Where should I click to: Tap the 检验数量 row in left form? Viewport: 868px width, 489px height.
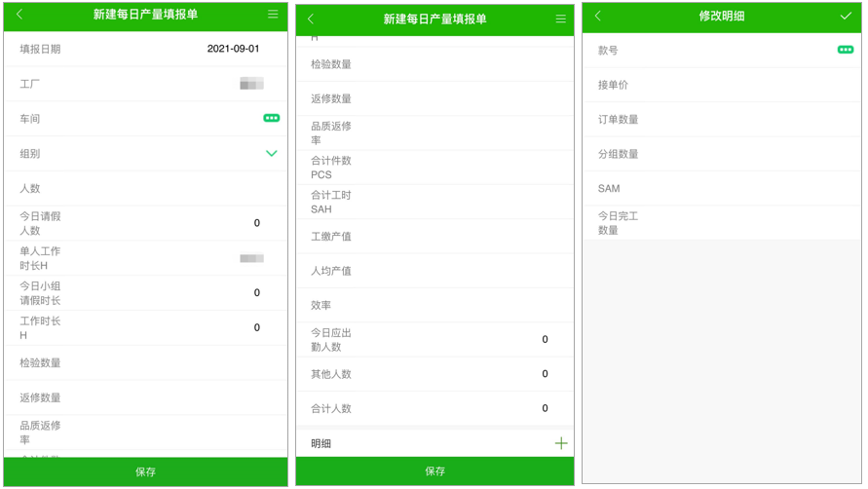[x=145, y=362]
